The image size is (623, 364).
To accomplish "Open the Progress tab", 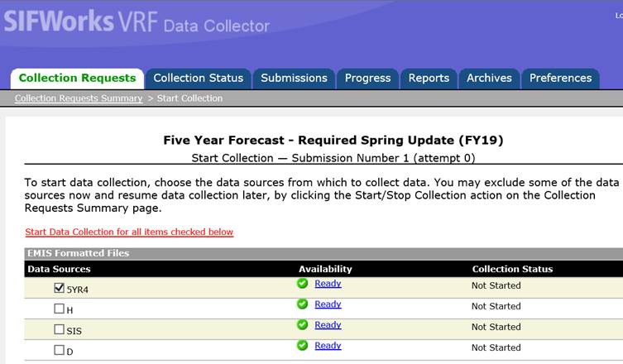I will tap(367, 78).
